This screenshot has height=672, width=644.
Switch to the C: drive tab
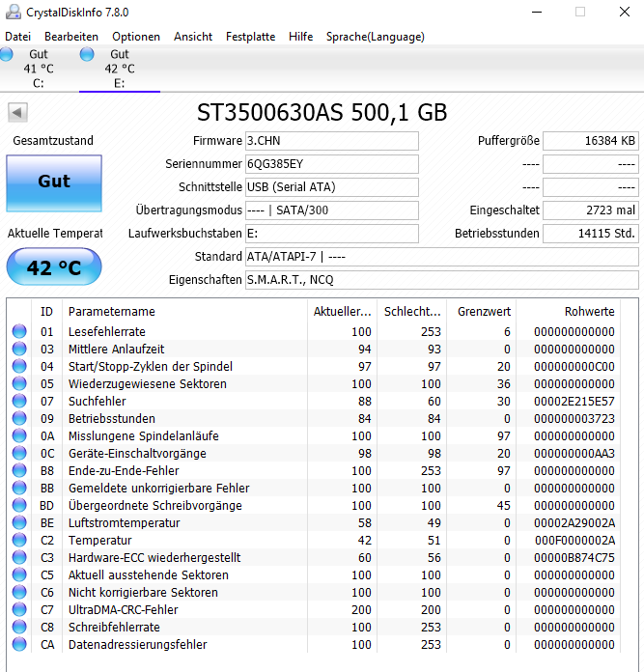click(x=39, y=69)
